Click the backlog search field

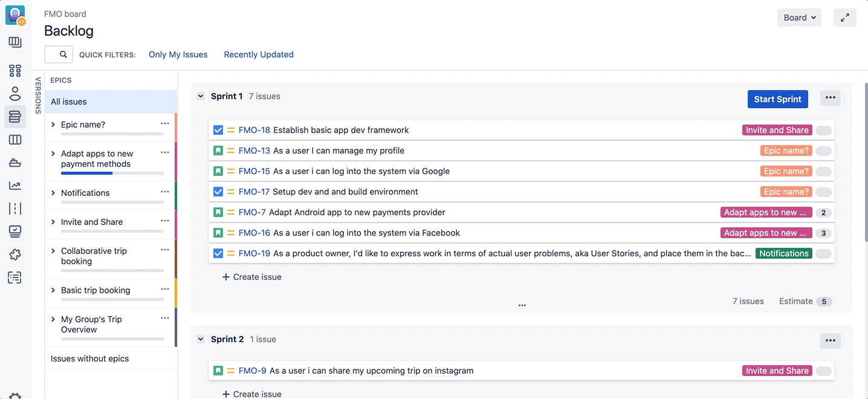[59, 54]
